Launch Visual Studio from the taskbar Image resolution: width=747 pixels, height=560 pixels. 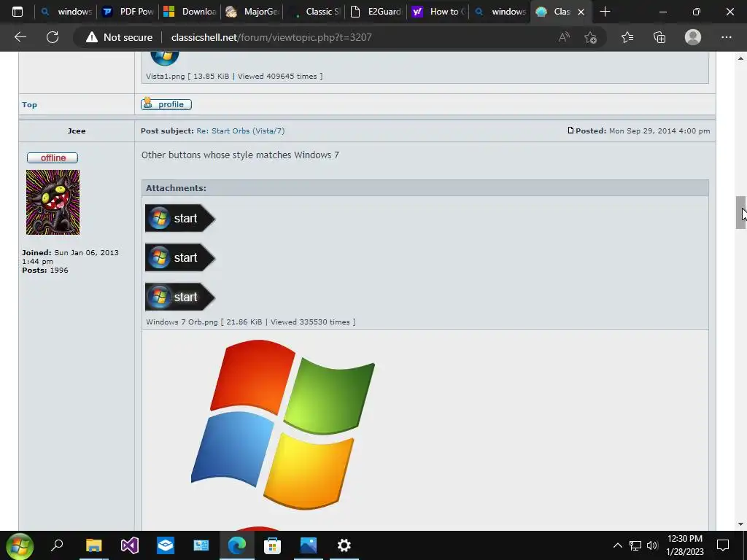click(130, 545)
